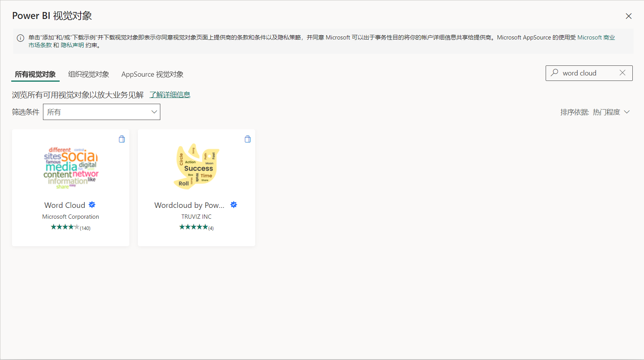Viewport: 644px width, 360px height.
Task: Focus the 'word cloud' search field
Action: pos(589,73)
